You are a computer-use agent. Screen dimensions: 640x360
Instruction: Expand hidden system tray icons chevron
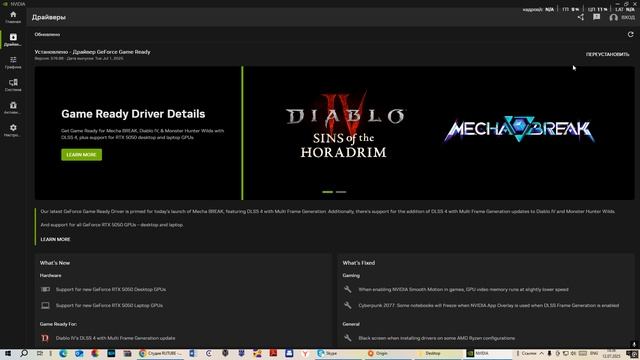(x=541, y=353)
